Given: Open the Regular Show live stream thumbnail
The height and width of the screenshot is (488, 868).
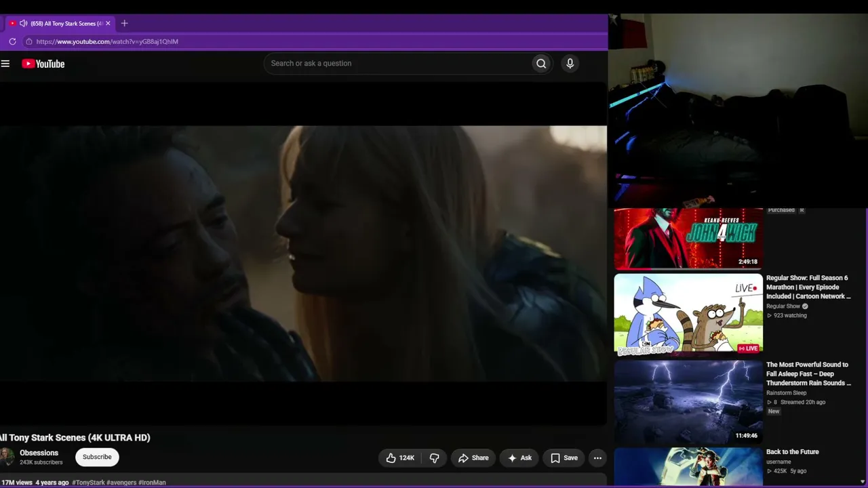Looking at the screenshot, I should tap(688, 314).
